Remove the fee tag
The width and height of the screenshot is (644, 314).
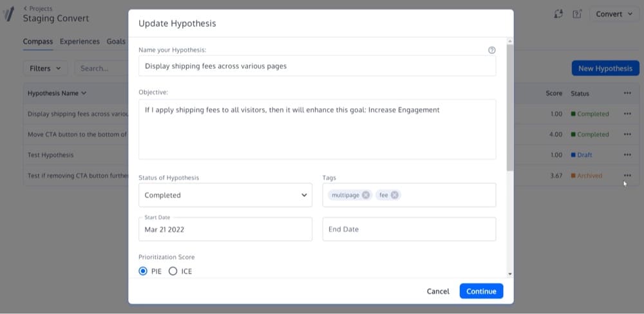tap(394, 195)
